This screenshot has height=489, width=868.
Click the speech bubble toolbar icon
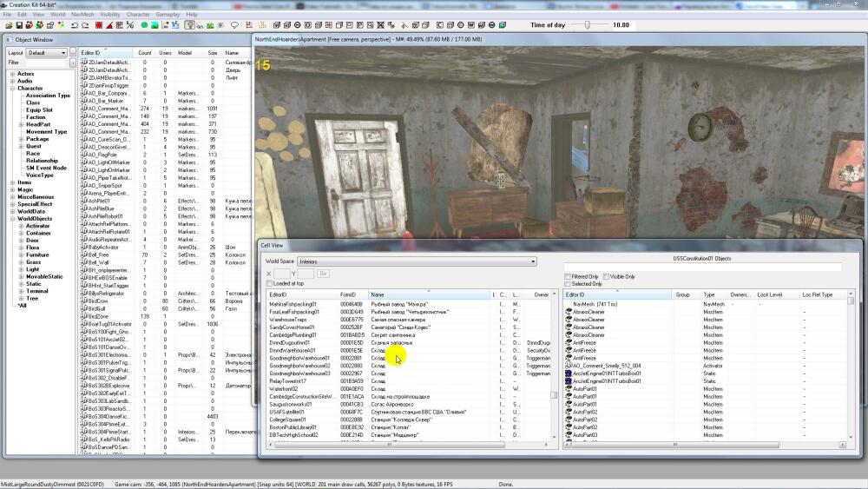point(234,25)
